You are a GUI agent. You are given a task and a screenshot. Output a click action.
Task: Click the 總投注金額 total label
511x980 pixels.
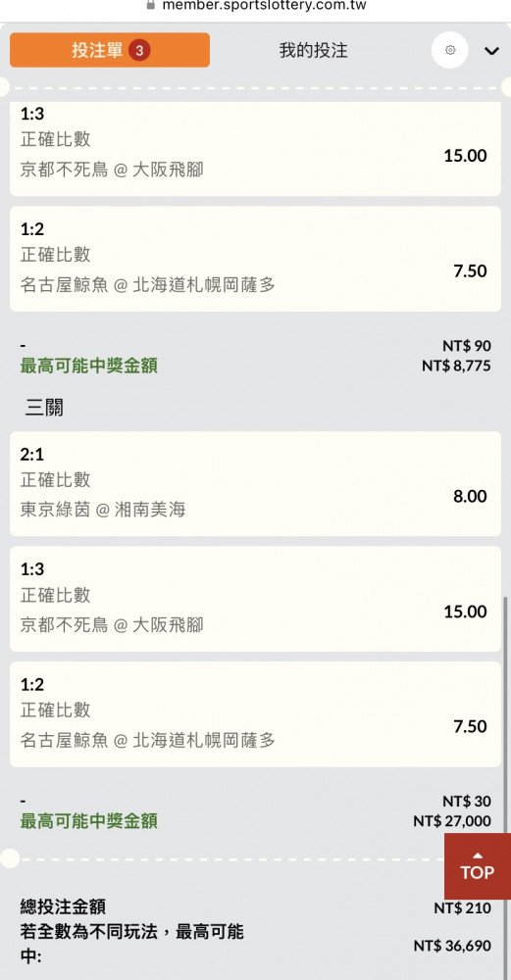coord(63,906)
